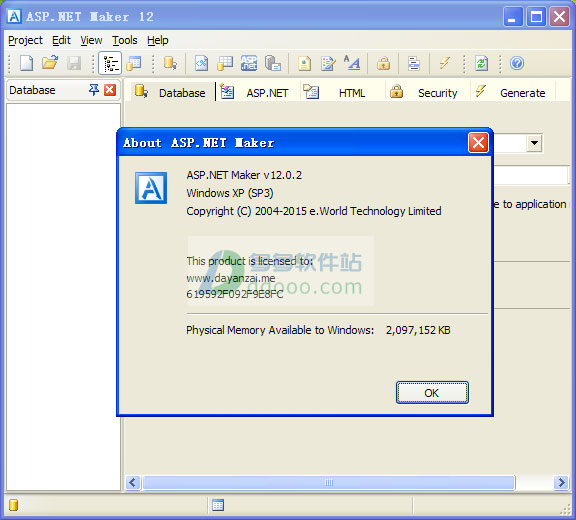This screenshot has width=576, height=520.
Task: Click the lightning generate toolbar icon
Action: (444, 63)
